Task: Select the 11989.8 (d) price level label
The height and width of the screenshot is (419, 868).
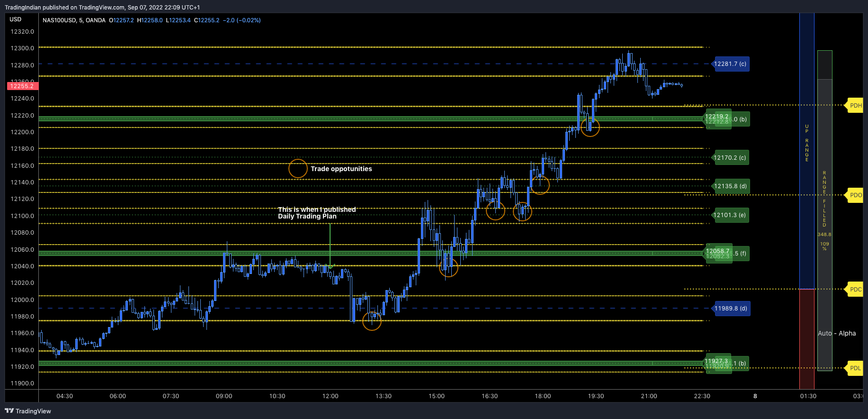Action: (x=731, y=309)
